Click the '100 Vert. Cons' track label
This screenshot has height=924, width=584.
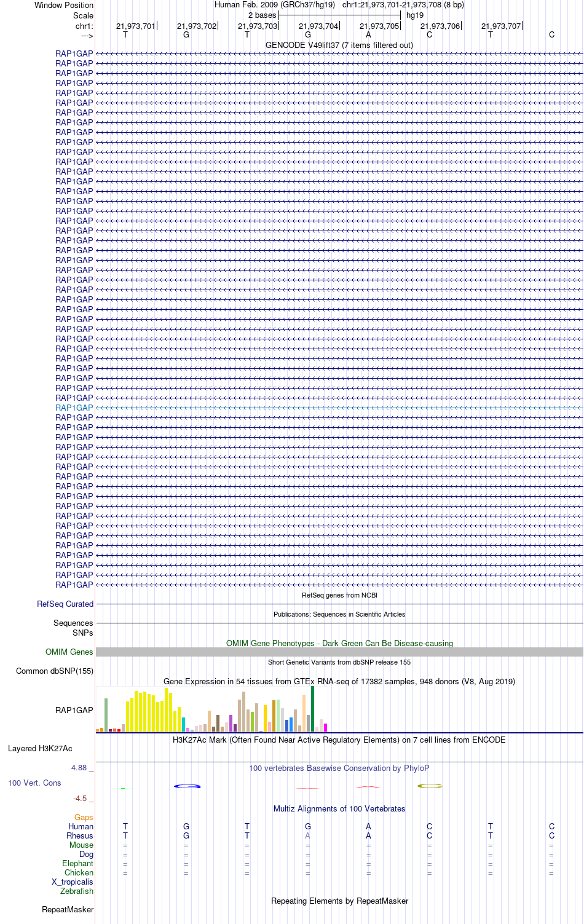34,783
